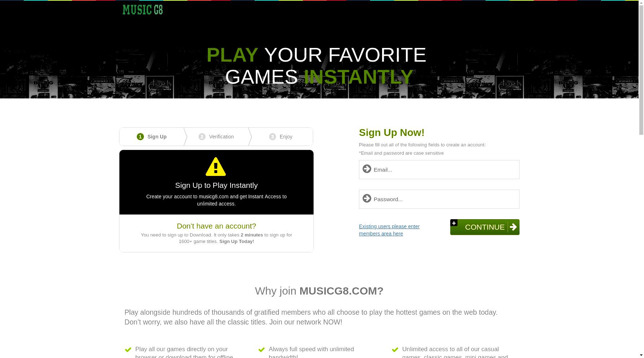Click the step 2 number badge
This screenshot has height=358, width=644.
202,137
